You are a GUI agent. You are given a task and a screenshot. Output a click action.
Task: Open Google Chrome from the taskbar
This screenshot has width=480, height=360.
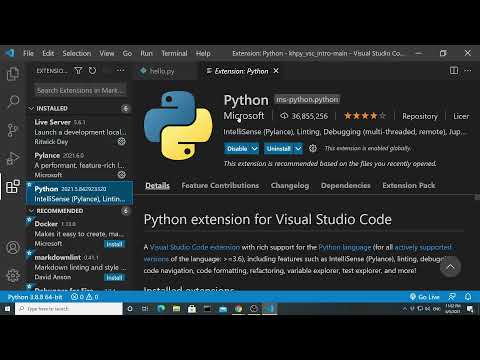tap(238, 309)
